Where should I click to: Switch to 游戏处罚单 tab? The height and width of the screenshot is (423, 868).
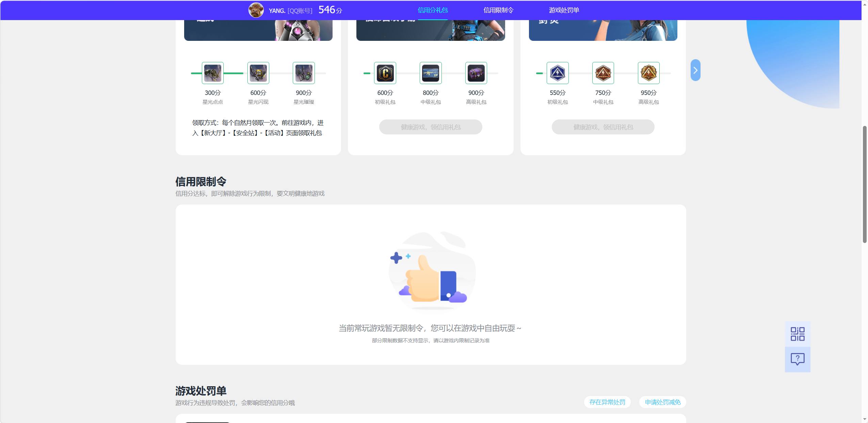pos(564,10)
